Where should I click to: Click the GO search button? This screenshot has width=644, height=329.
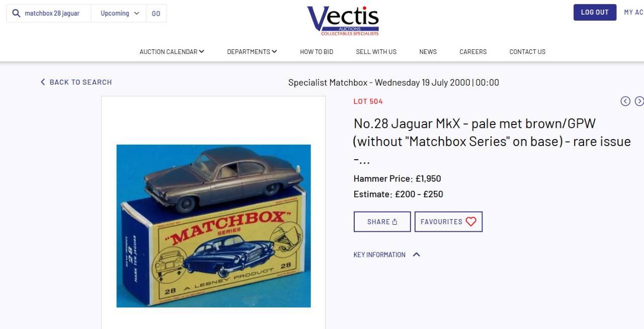[156, 13]
